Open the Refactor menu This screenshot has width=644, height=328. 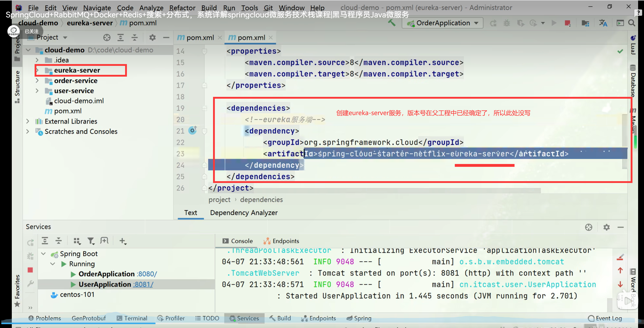click(182, 8)
